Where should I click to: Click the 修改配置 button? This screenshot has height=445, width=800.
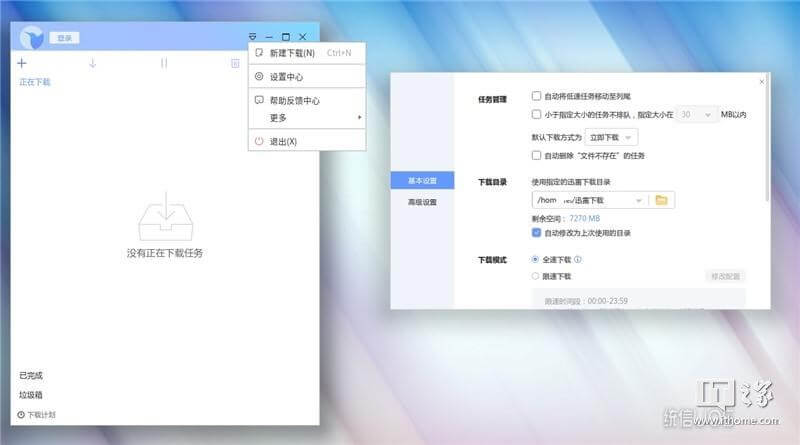pyautogui.click(x=725, y=275)
